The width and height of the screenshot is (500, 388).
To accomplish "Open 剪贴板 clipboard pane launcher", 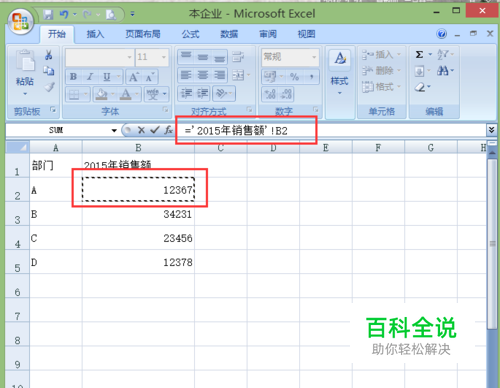I will click(x=53, y=109).
